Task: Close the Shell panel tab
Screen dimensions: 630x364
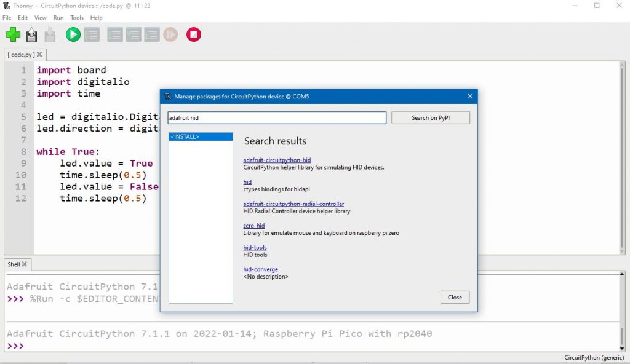Action: (25, 264)
